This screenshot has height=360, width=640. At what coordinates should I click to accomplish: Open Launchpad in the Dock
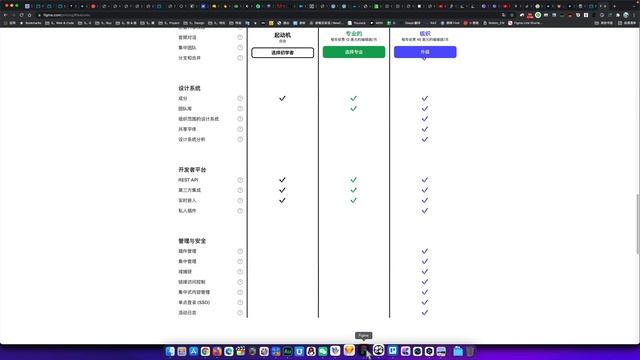click(x=182, y=351)
